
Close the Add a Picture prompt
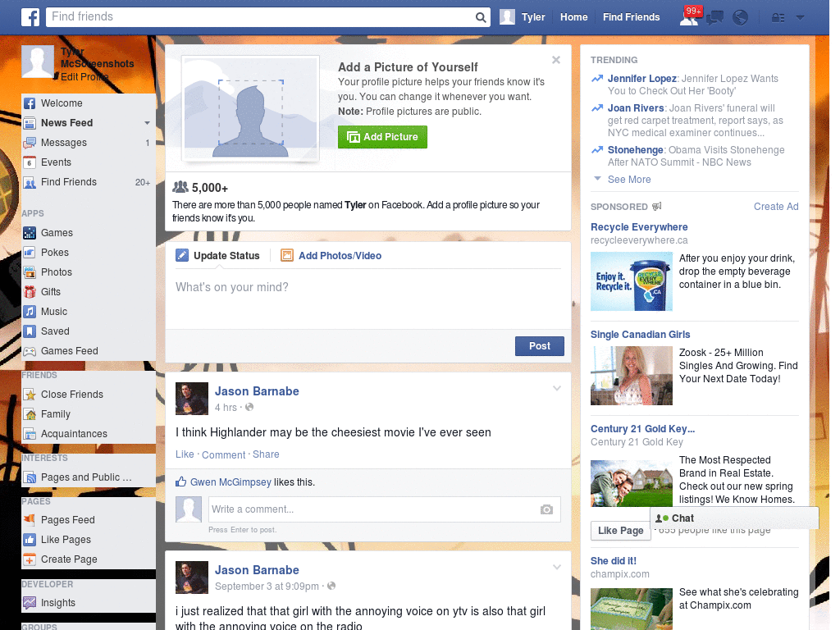pos(556,60)
